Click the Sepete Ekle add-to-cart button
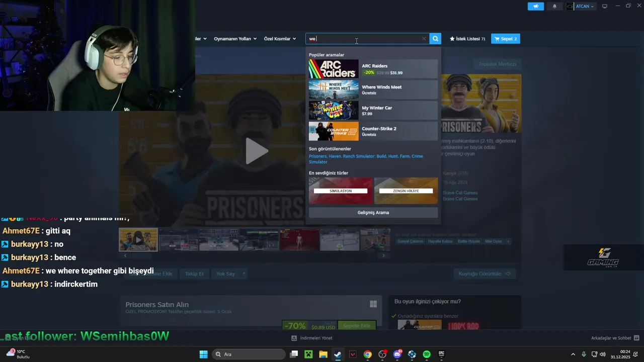The width and height of the screenshot is (644, 362). click(x=357, y=326)
